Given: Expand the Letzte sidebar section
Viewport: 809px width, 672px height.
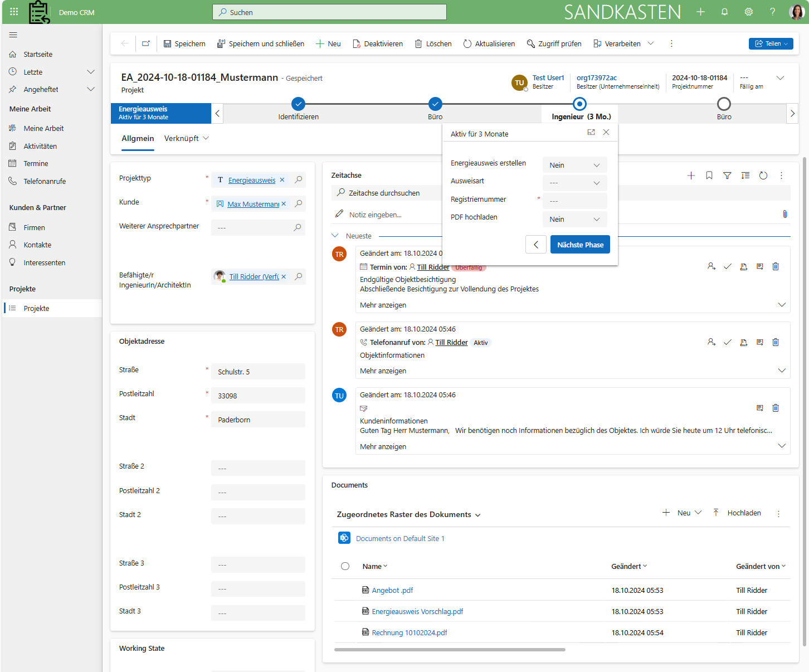Looking at the screenshot, I should 91,72.
